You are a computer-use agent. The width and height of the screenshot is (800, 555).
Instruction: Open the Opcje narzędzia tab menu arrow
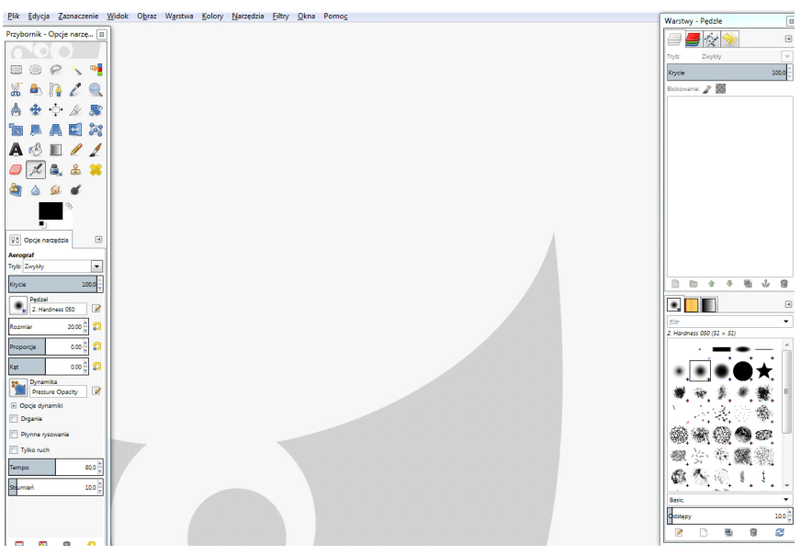[98, 239]
